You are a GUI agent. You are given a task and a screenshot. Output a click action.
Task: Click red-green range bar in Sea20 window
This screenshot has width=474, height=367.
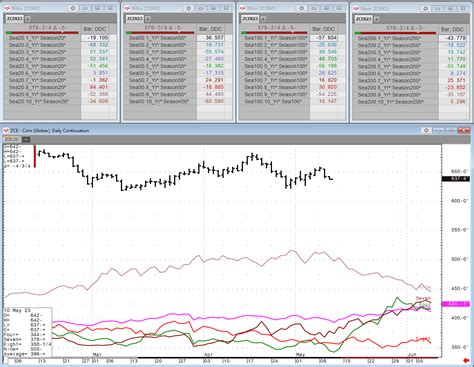(x=42, y=33)
